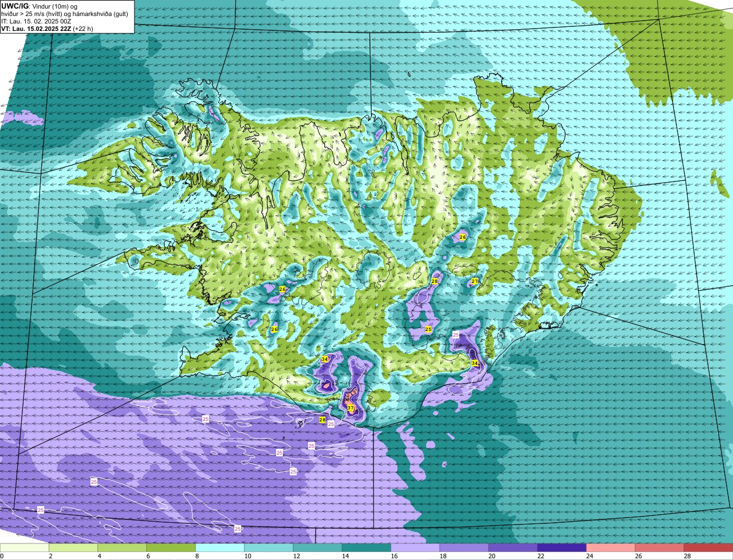This screenshot has height=560, width=733.
Task: Pick the 16–18 m/s lavender legend swatch
Action: click(x=415, y=547)
